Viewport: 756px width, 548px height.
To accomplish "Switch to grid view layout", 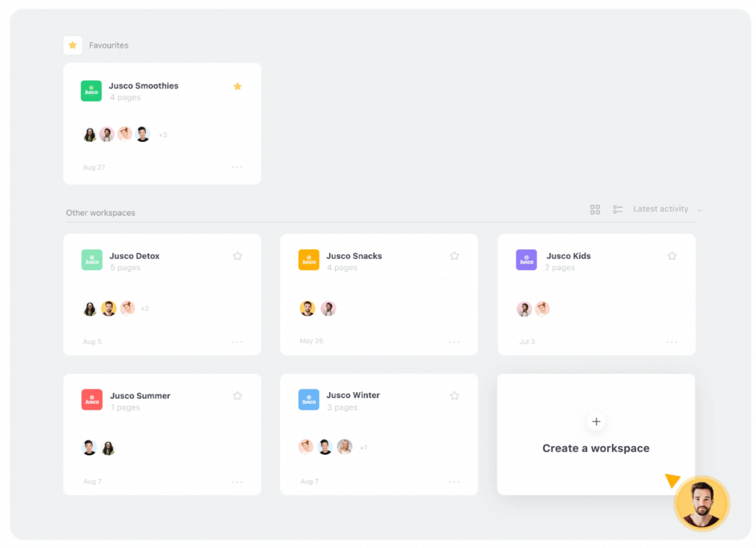I will point(595,209).
